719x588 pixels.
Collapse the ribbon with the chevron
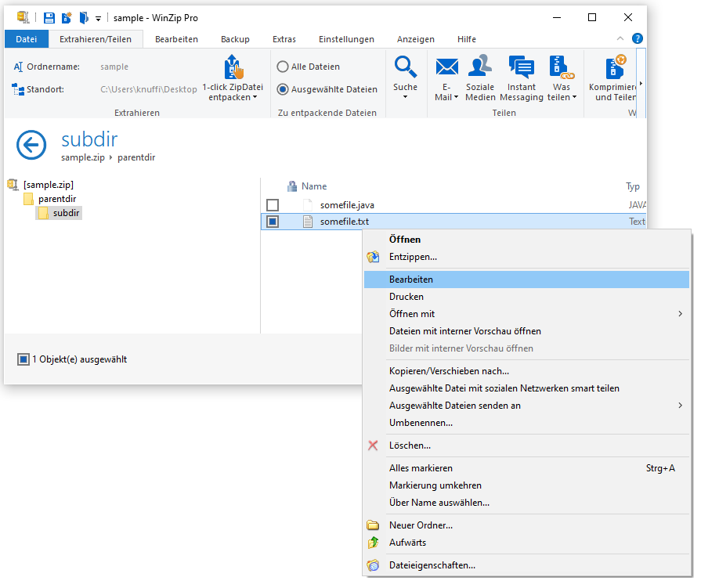point(620,38)
